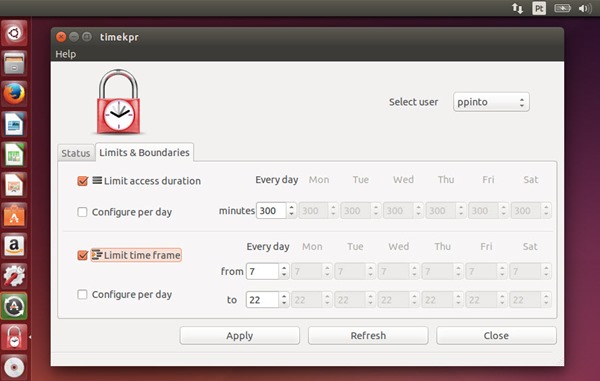Click the Every day minutes field showing 300

click(x=271, y=210)
